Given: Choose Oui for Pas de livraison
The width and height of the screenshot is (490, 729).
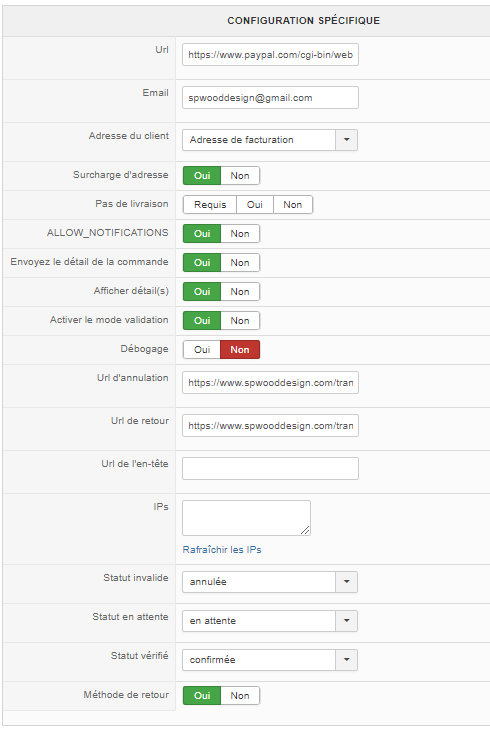Looking at the screenshot, I should point(255,205).
